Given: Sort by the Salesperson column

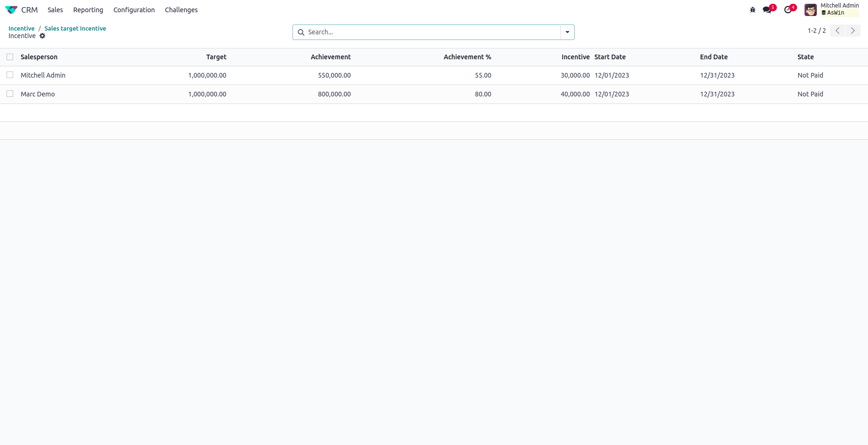Looking at the screenshot, I should coord(39,57).
